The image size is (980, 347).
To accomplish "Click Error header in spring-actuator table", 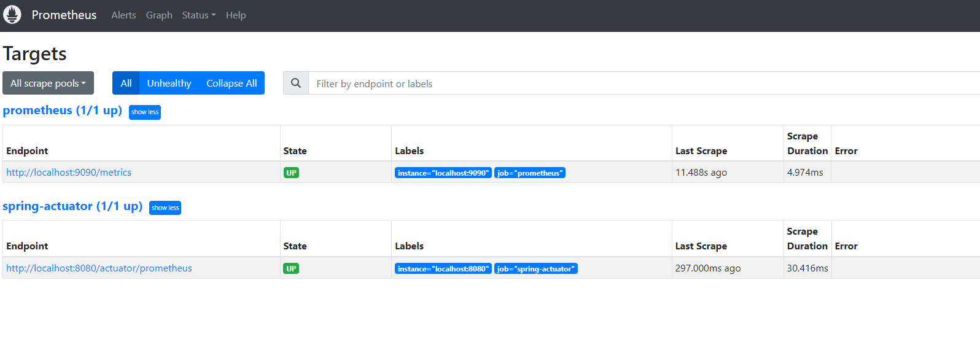I will tap(846, 246).
